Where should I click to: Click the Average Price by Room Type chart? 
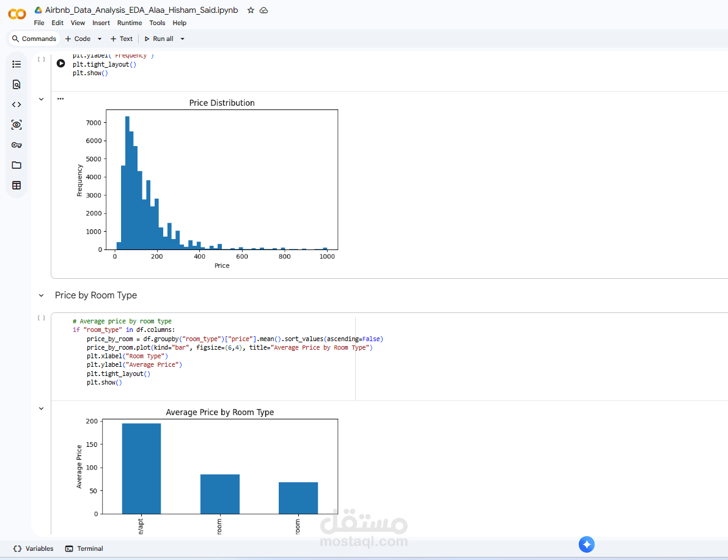(207, 471)
